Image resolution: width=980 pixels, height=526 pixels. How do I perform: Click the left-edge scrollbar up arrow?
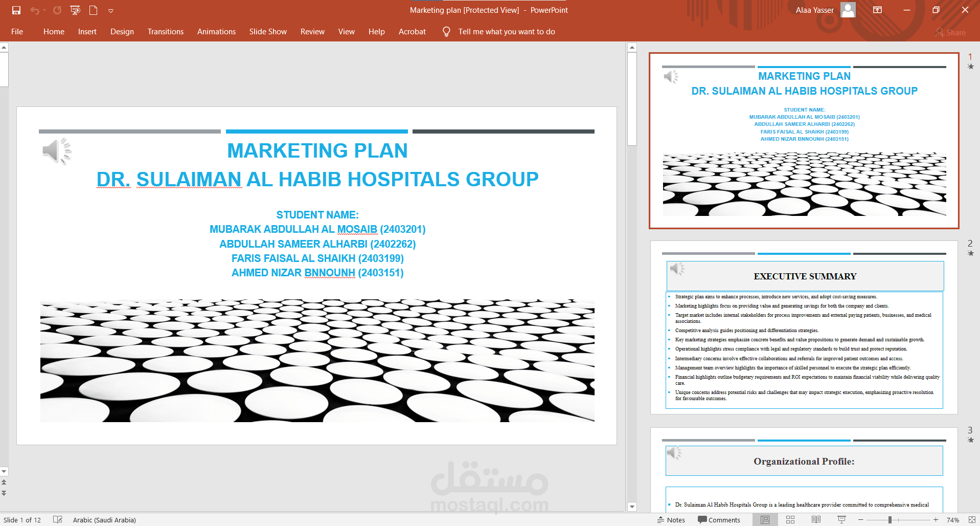pyautogui.click(x=4, y=48)
